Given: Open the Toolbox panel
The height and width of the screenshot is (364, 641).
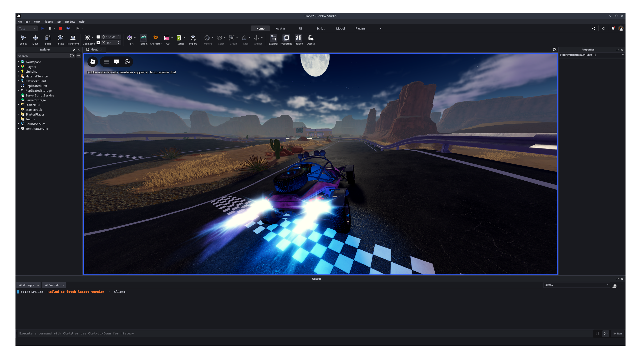Looking at the screenshot, I should coord(298,40).
